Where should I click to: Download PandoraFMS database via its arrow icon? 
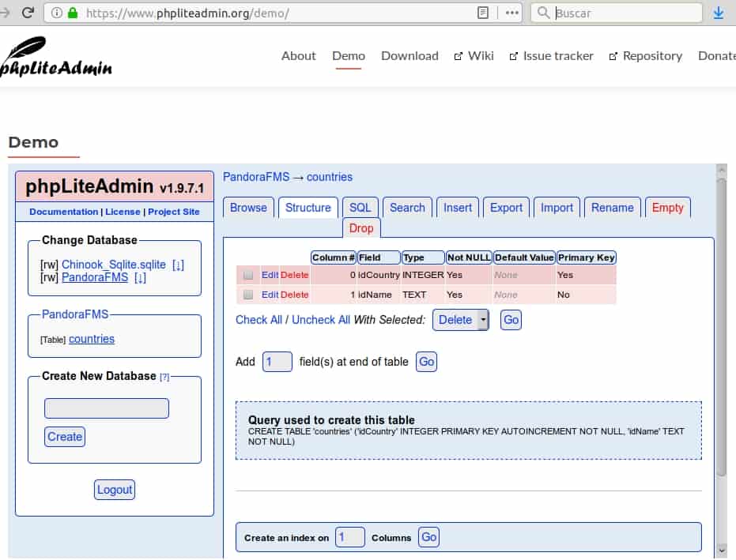(140, 278)
